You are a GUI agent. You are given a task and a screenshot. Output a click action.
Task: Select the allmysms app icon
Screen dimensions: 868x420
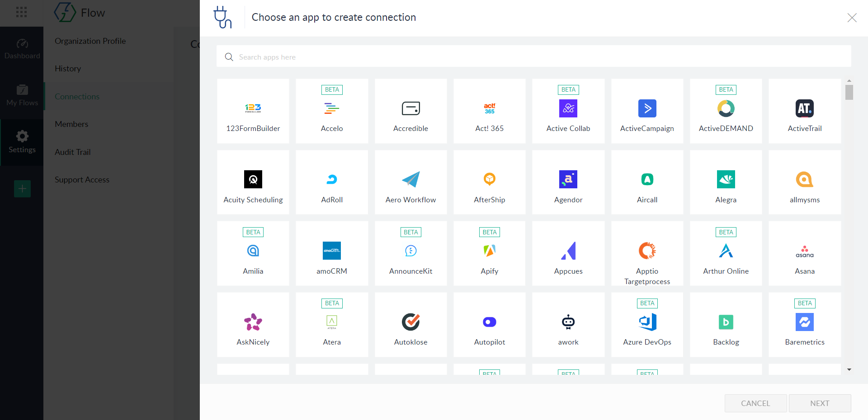(x=805, y=179)
